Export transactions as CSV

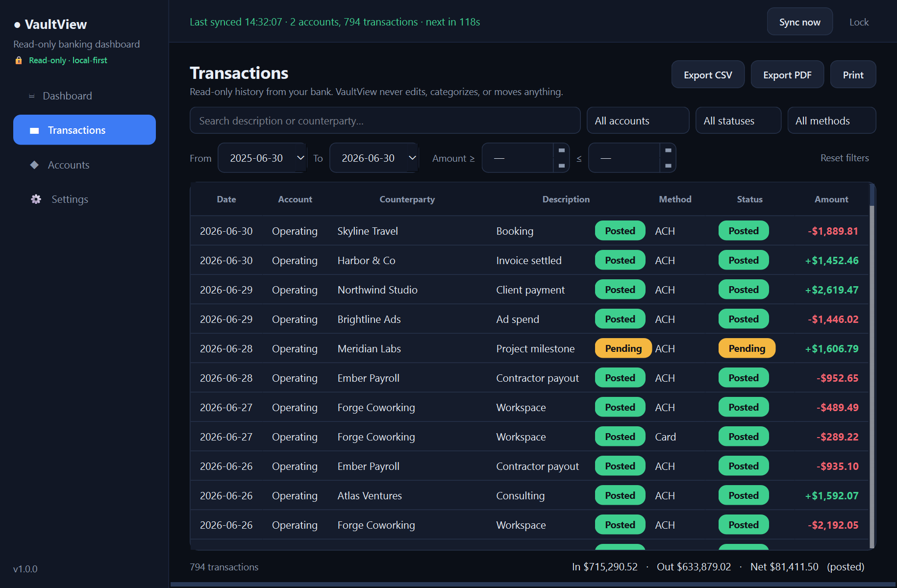tap(708, 74)
